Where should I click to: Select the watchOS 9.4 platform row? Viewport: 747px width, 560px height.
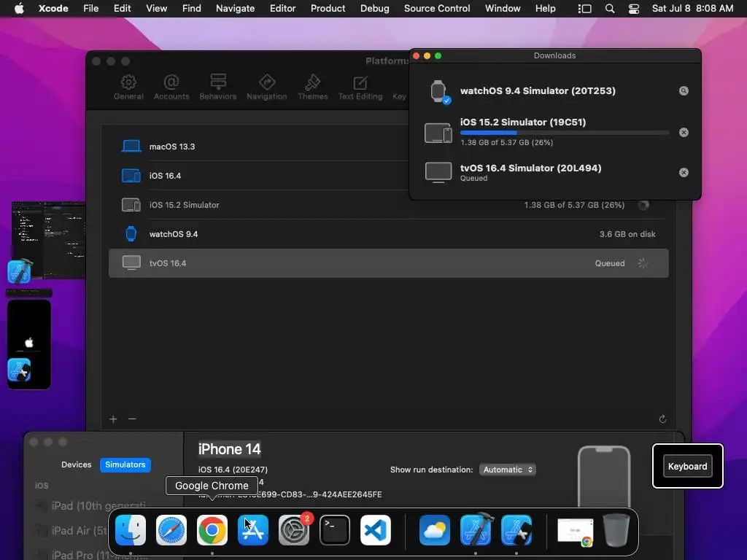click(x=388, y=234)
